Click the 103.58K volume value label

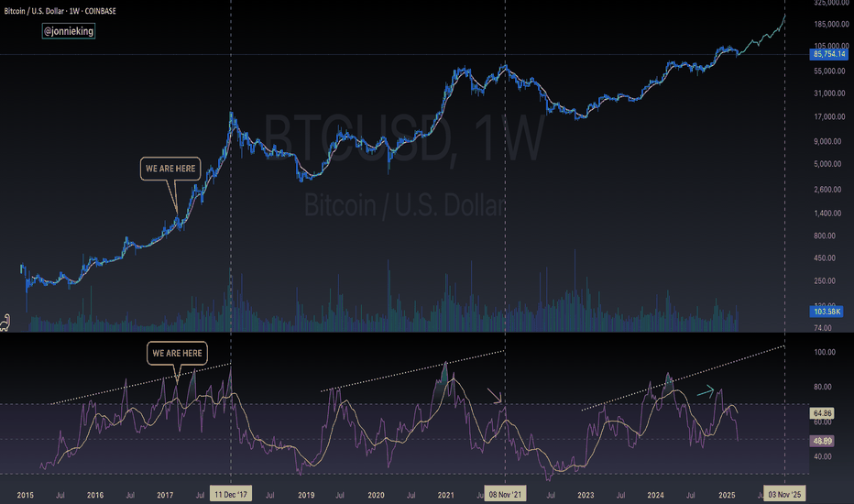(827, 312)
